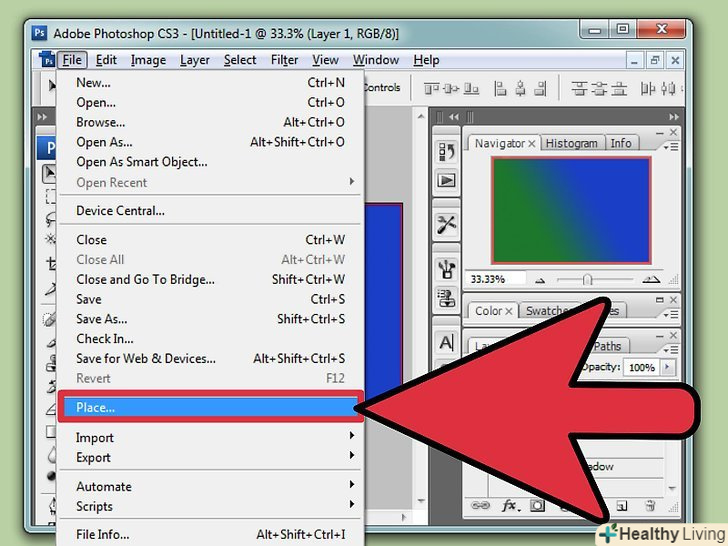Choose New... from File menu

(x=210, y=83)
